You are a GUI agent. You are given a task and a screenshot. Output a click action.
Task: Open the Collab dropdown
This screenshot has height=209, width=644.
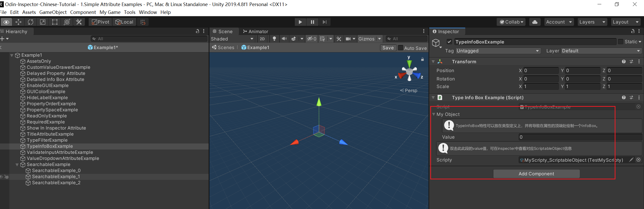(x=511, y=22)
